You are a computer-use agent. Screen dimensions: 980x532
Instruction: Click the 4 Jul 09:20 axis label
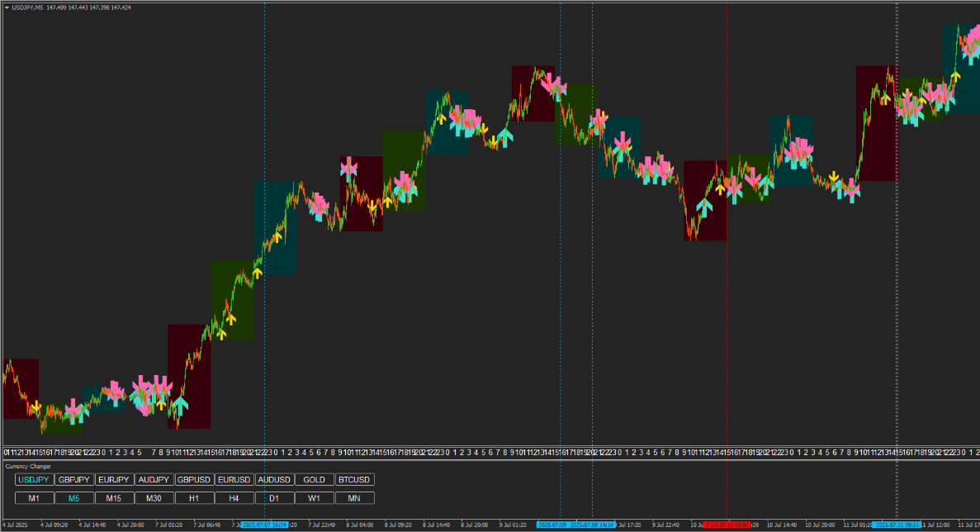click(x=54, y=525)
